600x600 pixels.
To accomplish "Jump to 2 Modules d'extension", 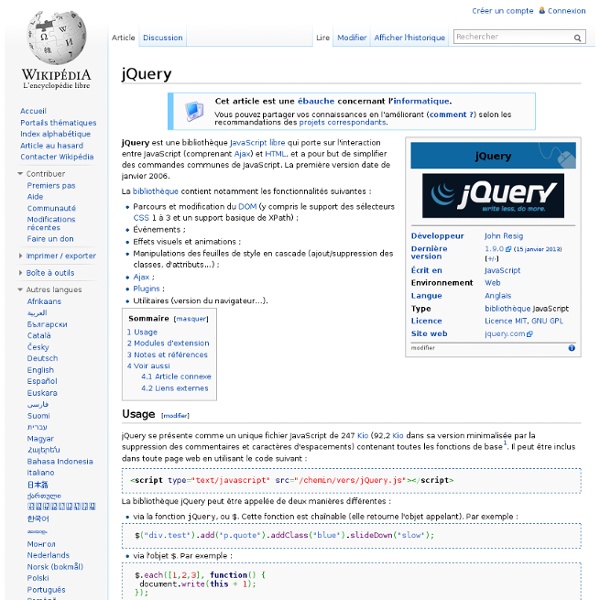I will [168, 343].
